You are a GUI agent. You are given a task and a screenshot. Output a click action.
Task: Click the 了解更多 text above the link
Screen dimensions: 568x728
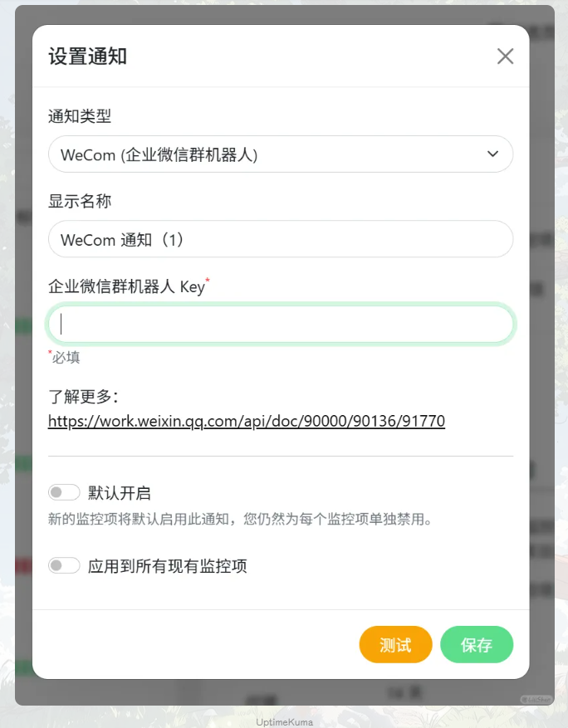click(x=84, y=397)
